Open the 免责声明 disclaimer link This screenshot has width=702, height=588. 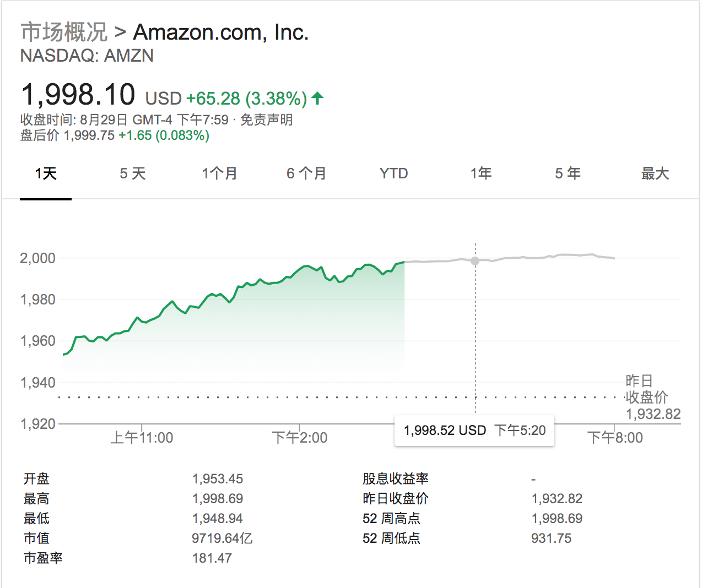[266, 120]
